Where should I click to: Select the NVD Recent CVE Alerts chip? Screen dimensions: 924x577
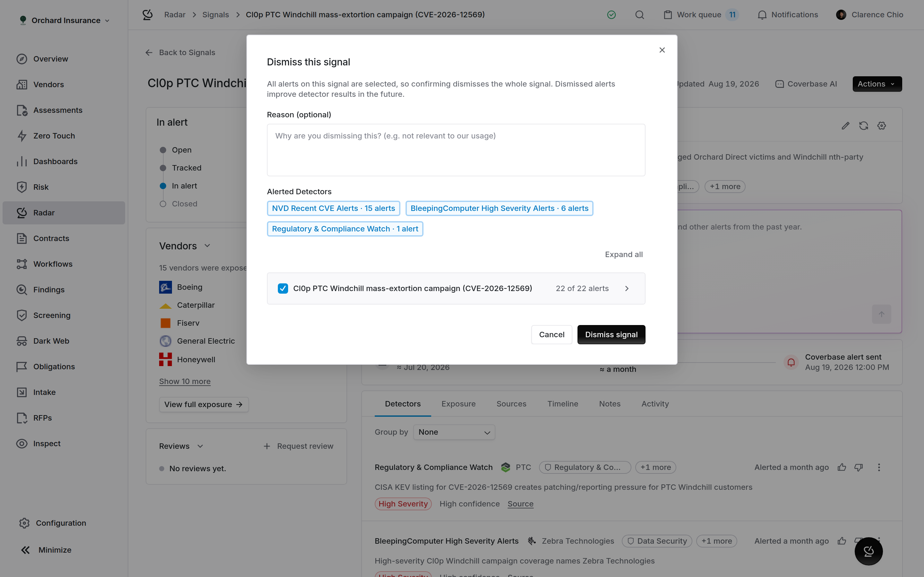333,208
